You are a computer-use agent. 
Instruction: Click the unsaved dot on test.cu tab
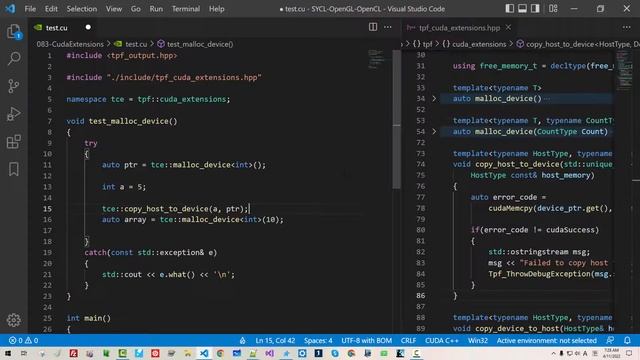point(88,27)
